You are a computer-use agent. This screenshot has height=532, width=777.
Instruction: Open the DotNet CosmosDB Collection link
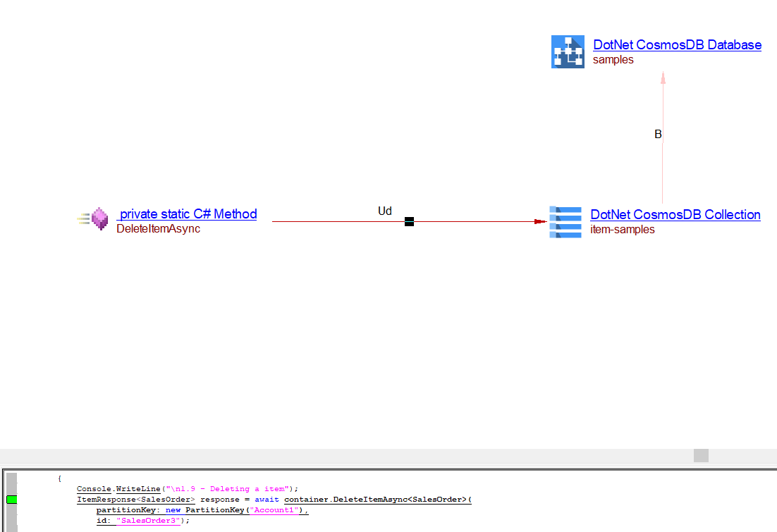675,215
